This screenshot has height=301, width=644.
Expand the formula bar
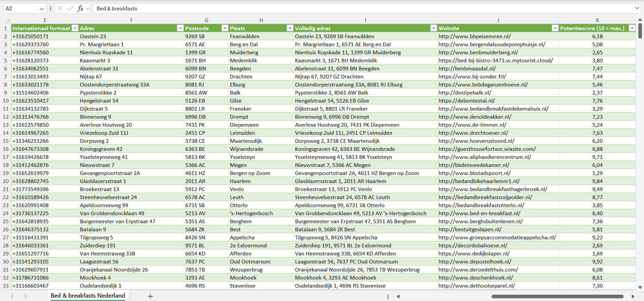637,8
